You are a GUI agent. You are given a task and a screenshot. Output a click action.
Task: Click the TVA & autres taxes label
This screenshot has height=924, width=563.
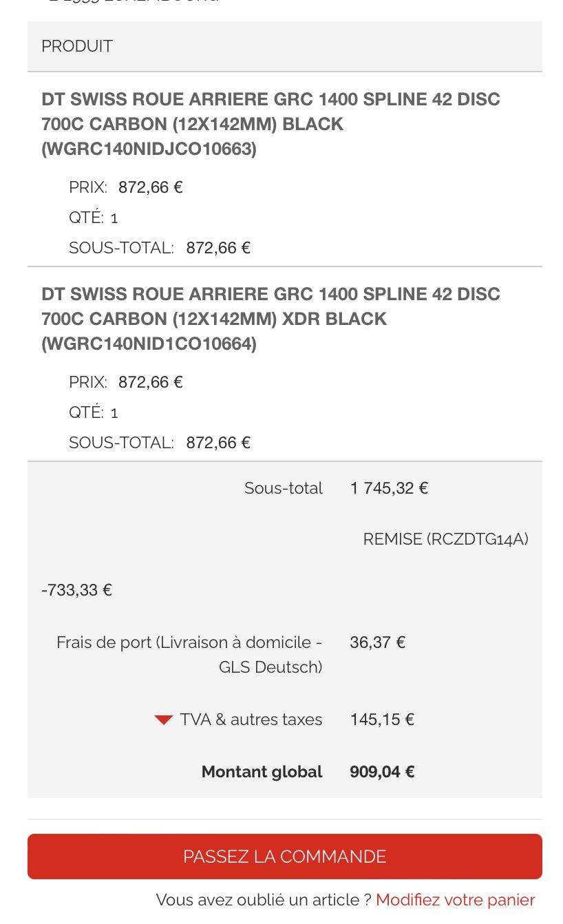(251, 720)
